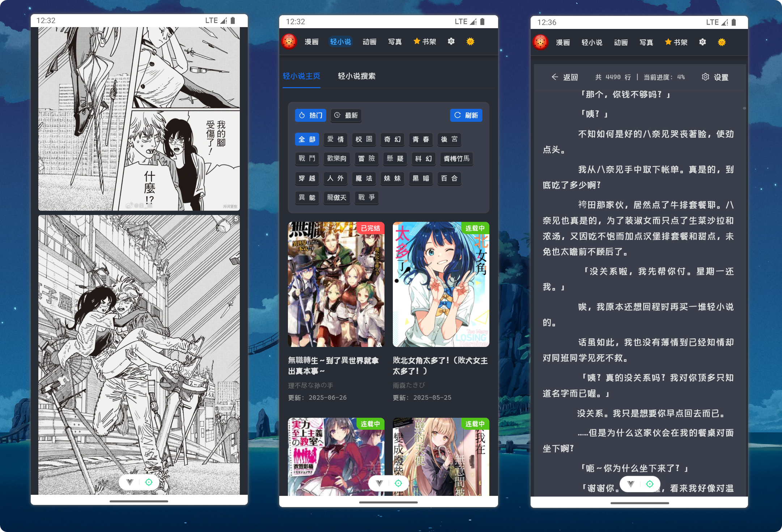Viewport: 782px width, 532px height.
Task: Open settings gear in middle phone navbar
Action: [451, 42]
